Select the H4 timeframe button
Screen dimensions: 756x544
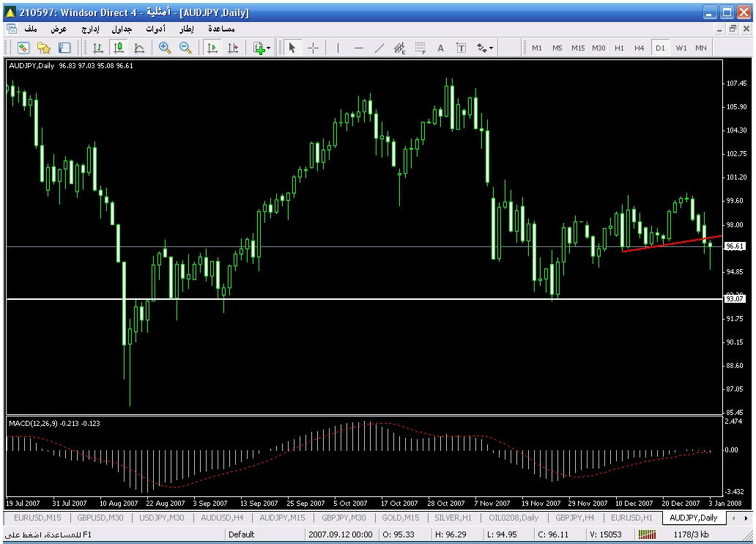point(640,48)
